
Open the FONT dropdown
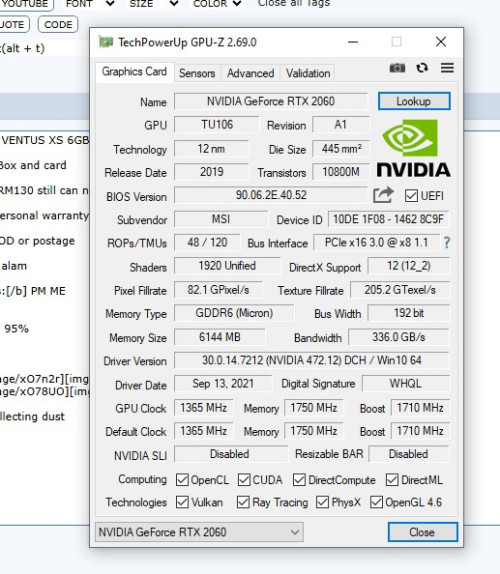(x=90, y=4)
